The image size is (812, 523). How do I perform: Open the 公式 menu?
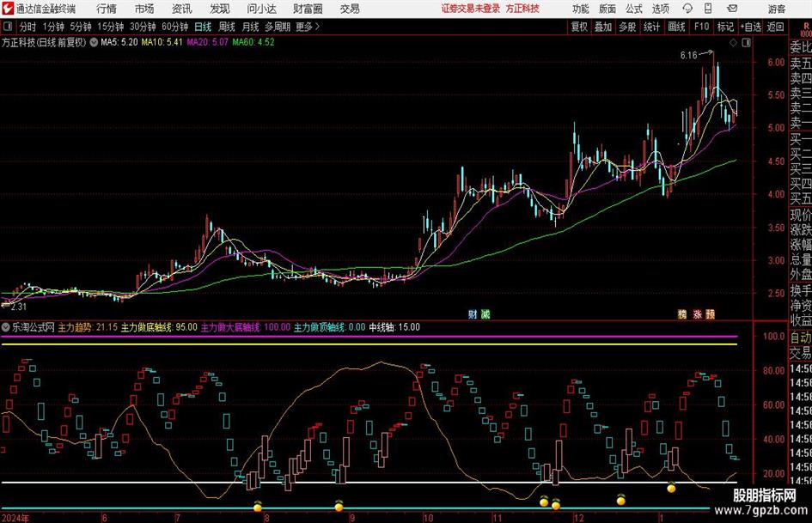click(634, 9)
